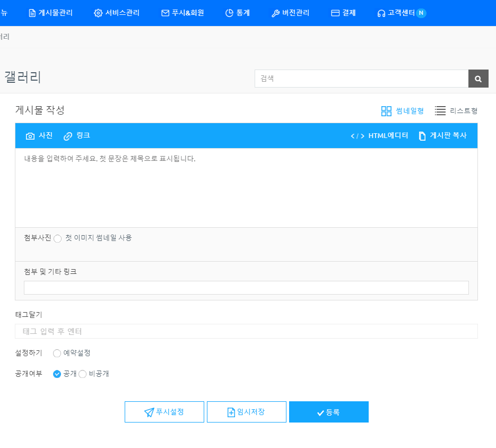Open the 푸시&회원 menu
This screenshot has width=496, height=448.
(x=182, y=13)
